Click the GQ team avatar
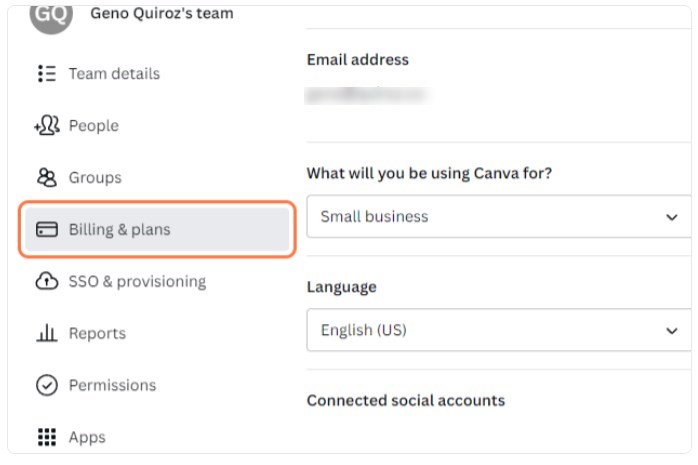The height and width of the screenshot is (465, 698). tap(51, 18)
